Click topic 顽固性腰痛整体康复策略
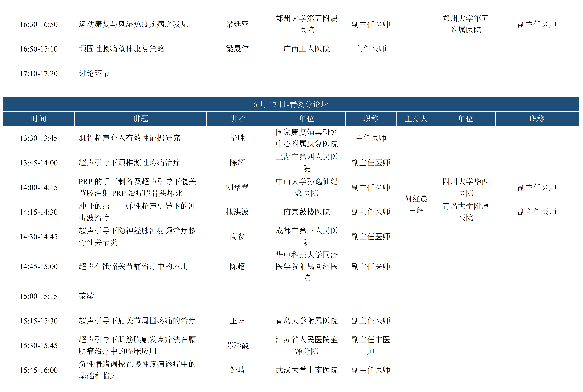The height and width of the screenshot is (392, 583). 122,49
